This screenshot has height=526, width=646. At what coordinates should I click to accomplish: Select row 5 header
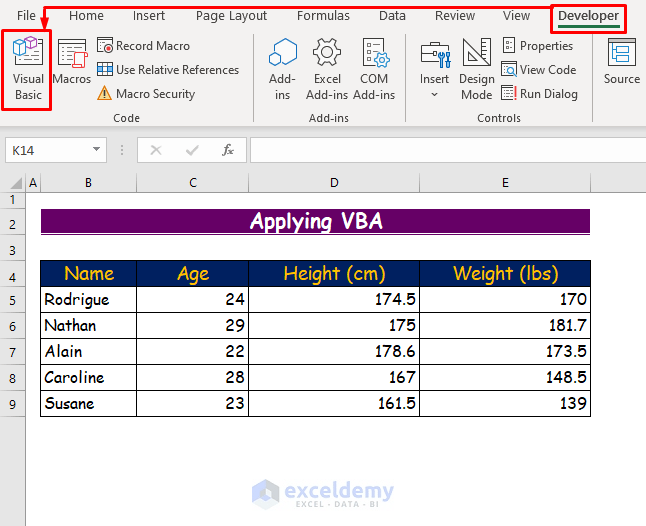tap(12, 300)
